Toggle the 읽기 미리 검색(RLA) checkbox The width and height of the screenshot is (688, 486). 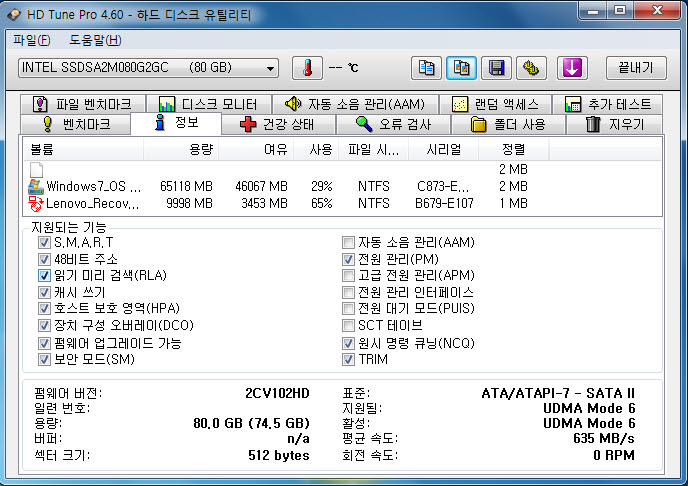tap(43, 275)
